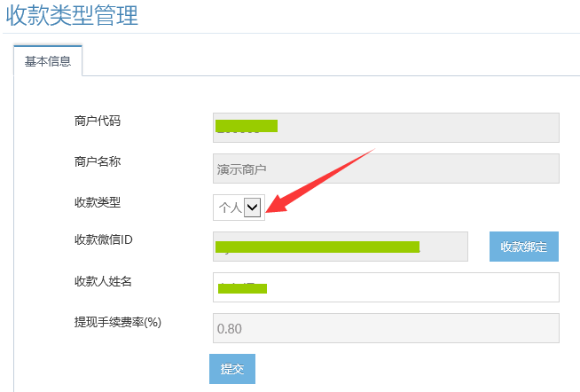Switch to the 基本信息 tab
Screen dimensions: 580x392
[48, 61]
